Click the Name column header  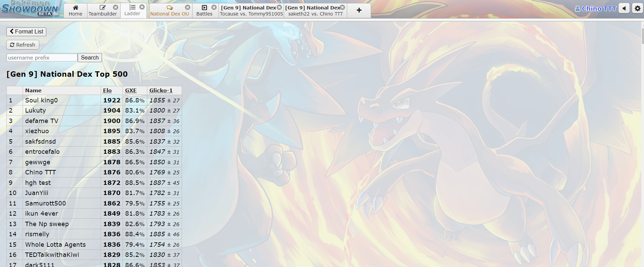pos(33,90)
